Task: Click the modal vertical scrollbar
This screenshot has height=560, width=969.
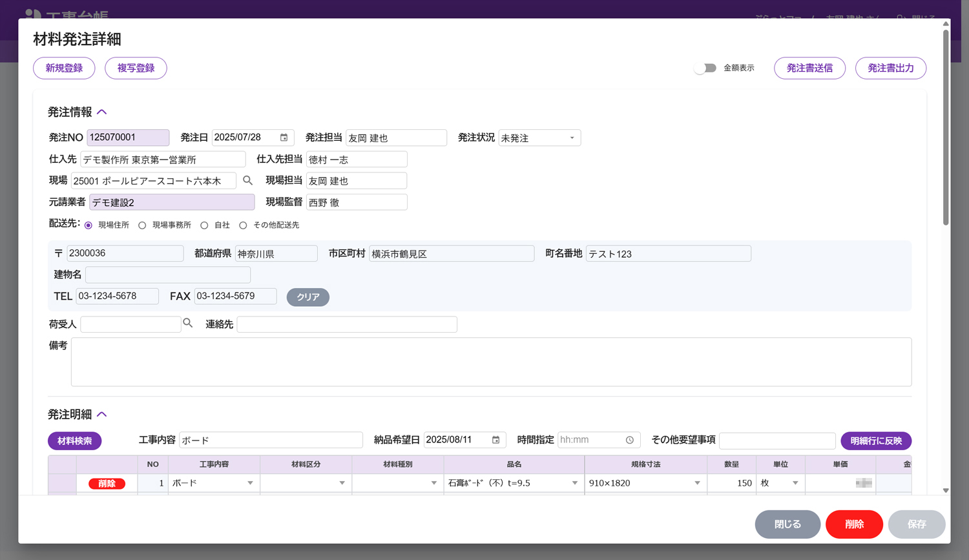Action: pos(946,129)
